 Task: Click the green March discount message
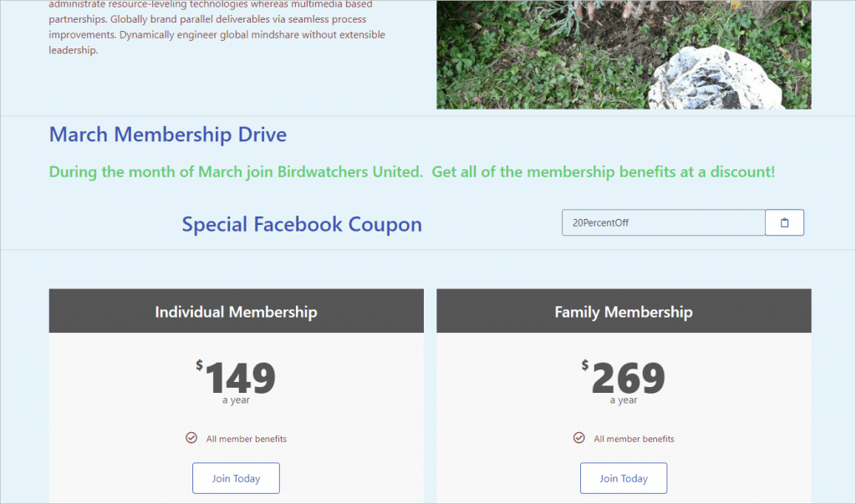tap(412, 172)
